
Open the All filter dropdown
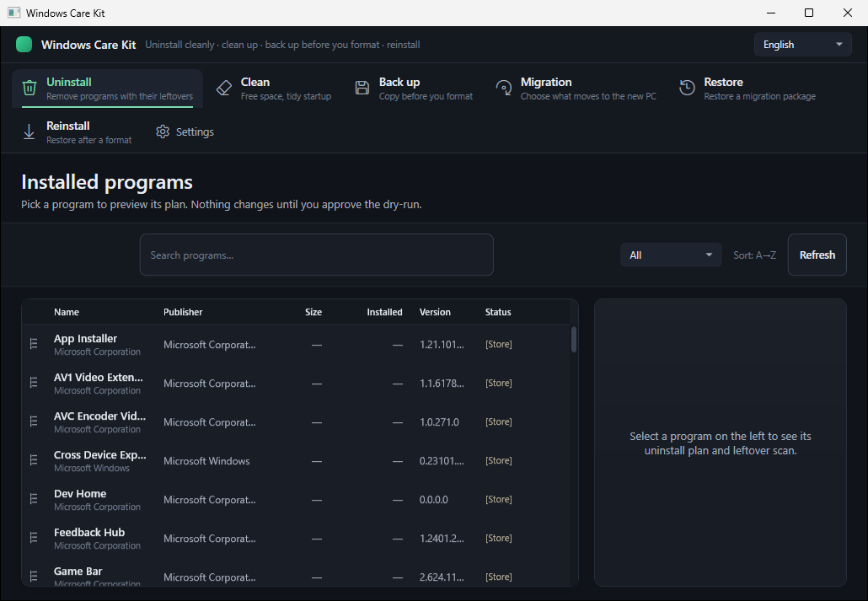(x=671, y=255)
